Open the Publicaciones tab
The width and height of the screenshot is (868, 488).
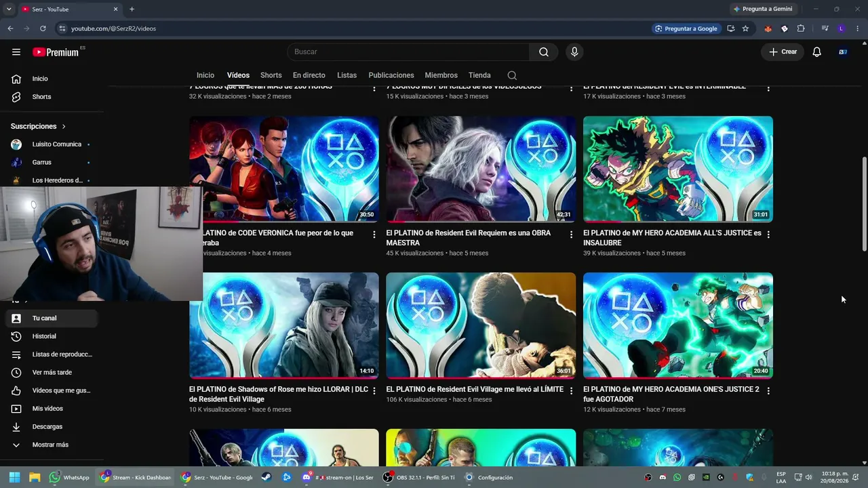click(391, 75)
